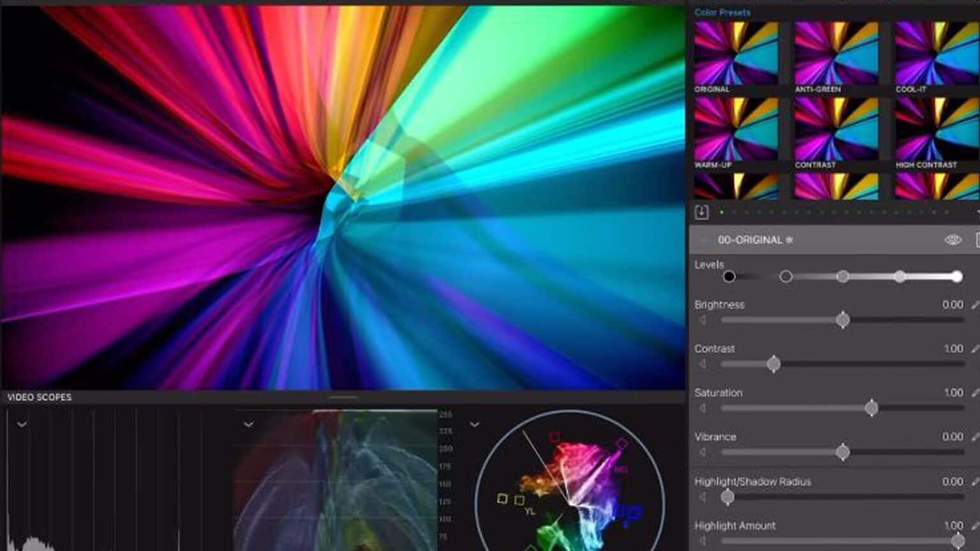Click the Highlight/Shadow Radius label
Screen dimensions: 980x551
point(753,481)
